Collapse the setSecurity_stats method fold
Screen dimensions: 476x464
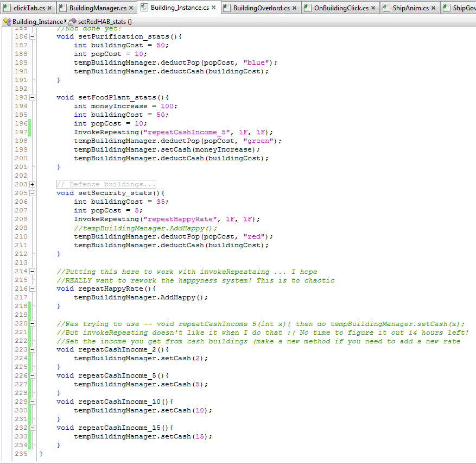[x=32, y=193]
